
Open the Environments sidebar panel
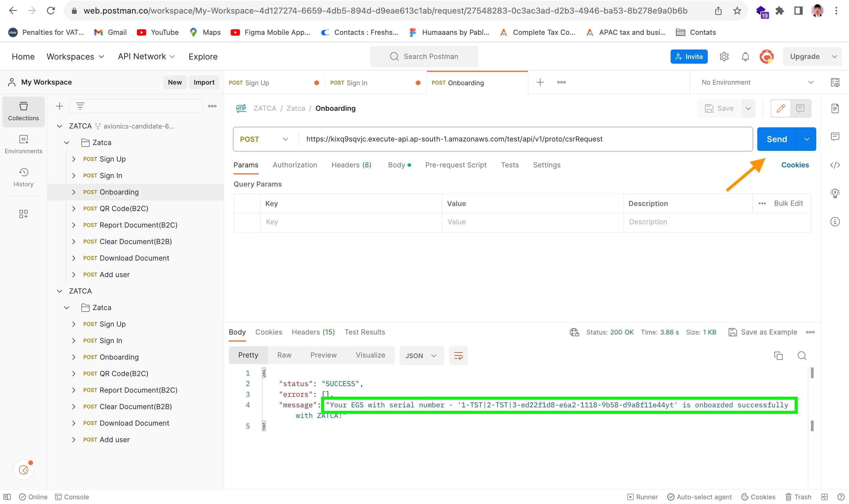(x=23, y=145)
